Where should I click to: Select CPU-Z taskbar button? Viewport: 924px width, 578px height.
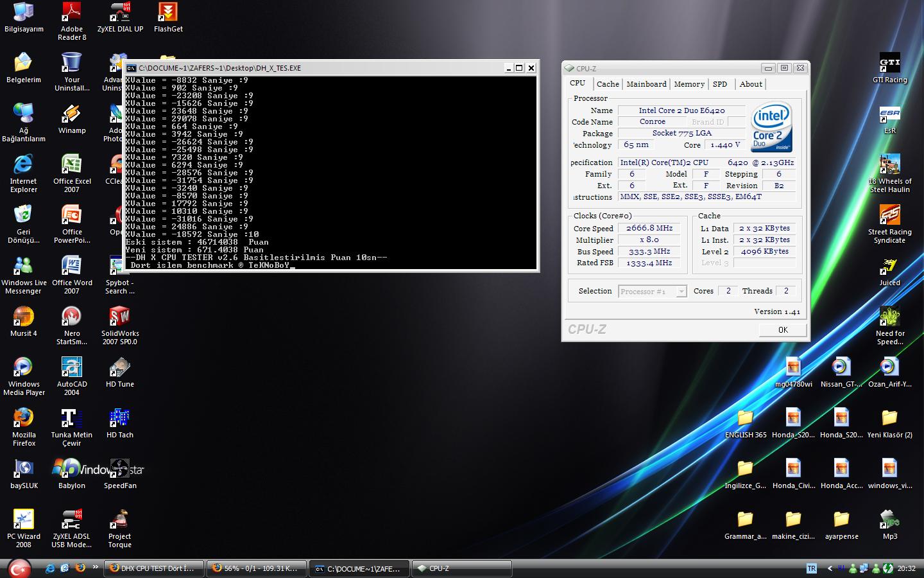pyautogui.click(x=462, y=568)
